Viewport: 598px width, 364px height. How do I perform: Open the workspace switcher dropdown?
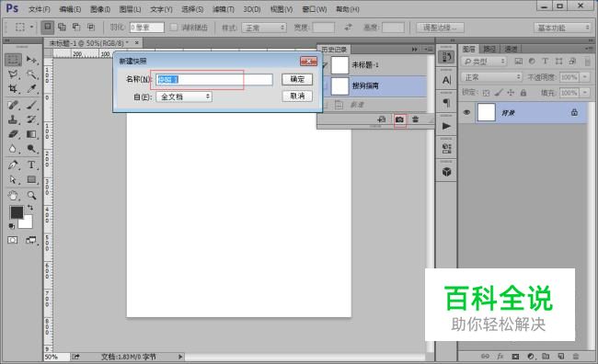click(562, 28)
